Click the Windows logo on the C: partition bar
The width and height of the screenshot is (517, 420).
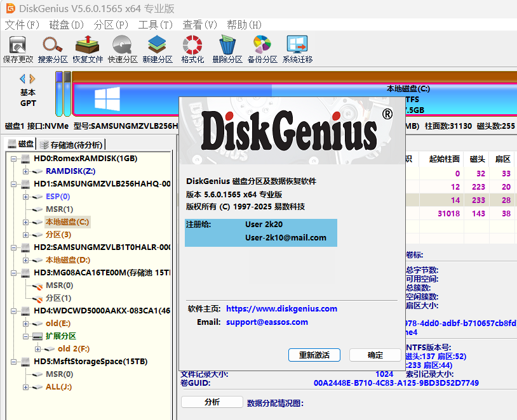pos(107,99)
